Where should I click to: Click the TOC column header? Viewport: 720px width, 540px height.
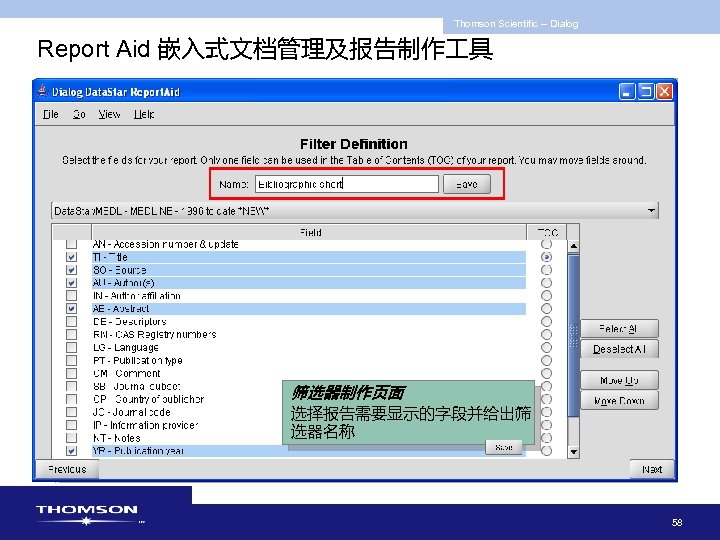[546, 232]
